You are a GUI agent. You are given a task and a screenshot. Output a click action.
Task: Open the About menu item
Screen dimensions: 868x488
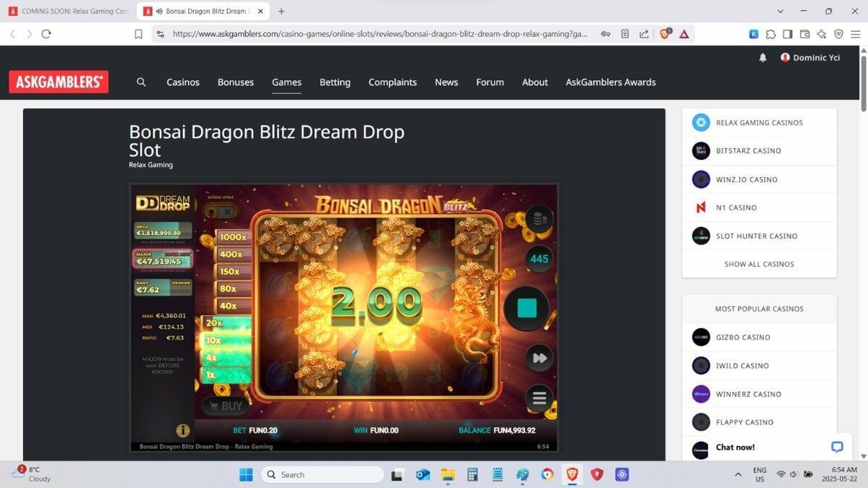(x=535, y=82)
